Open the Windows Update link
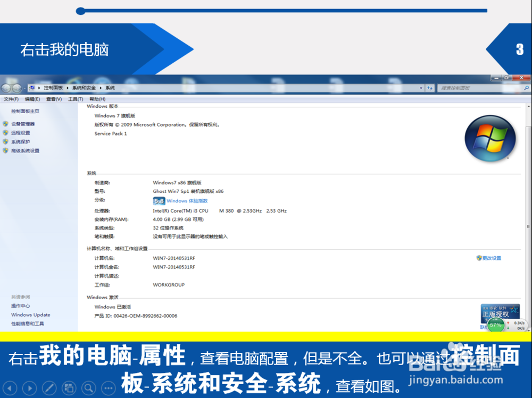The image size is (532, 398). (x=30, y=315)
